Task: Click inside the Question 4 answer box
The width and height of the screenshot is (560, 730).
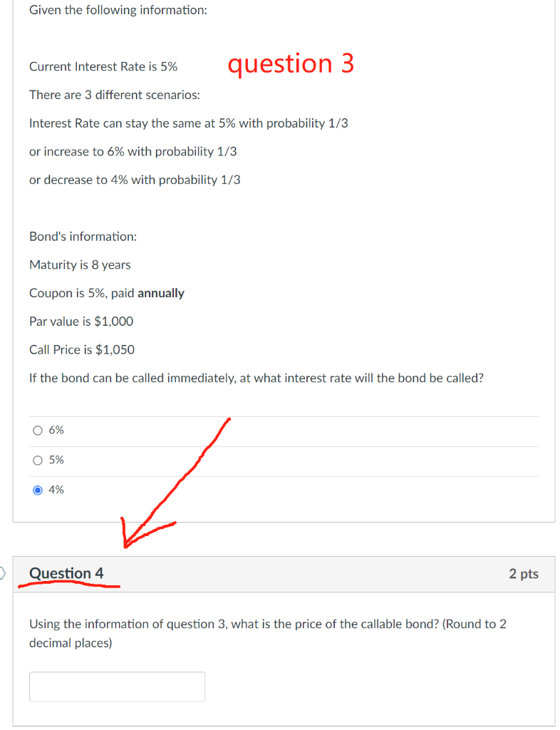Action: coord(117,686)
